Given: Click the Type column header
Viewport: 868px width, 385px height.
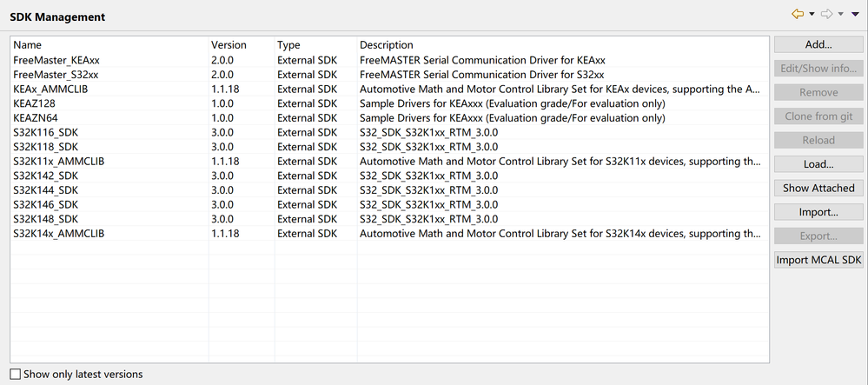Looking at the screenshot, I should pyautogui.click(x=289, y=44).
